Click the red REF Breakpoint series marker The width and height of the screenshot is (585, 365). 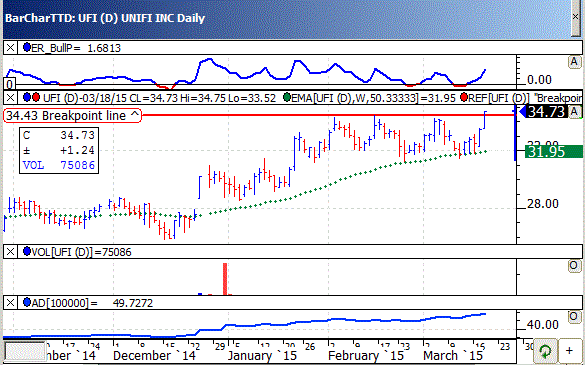point(464,98)
